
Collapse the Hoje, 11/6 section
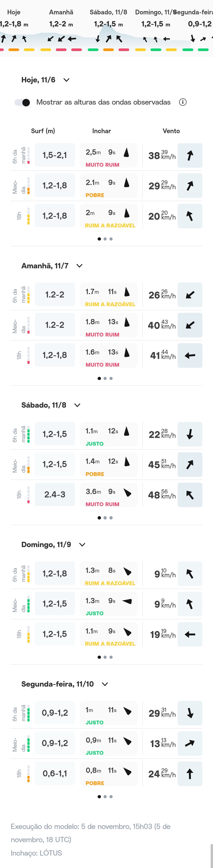click(66, 80)
